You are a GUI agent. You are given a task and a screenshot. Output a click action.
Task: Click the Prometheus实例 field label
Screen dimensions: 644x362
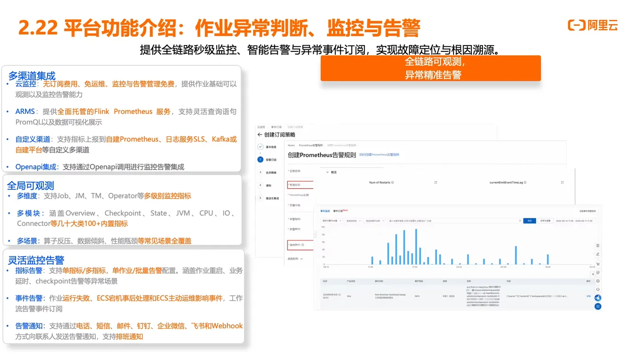pos(298,195)
